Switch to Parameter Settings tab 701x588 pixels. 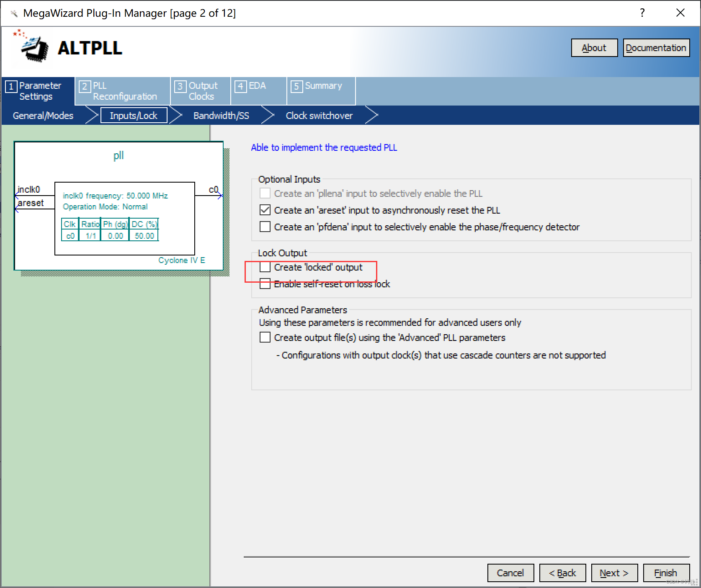click(x=38, y=91)
